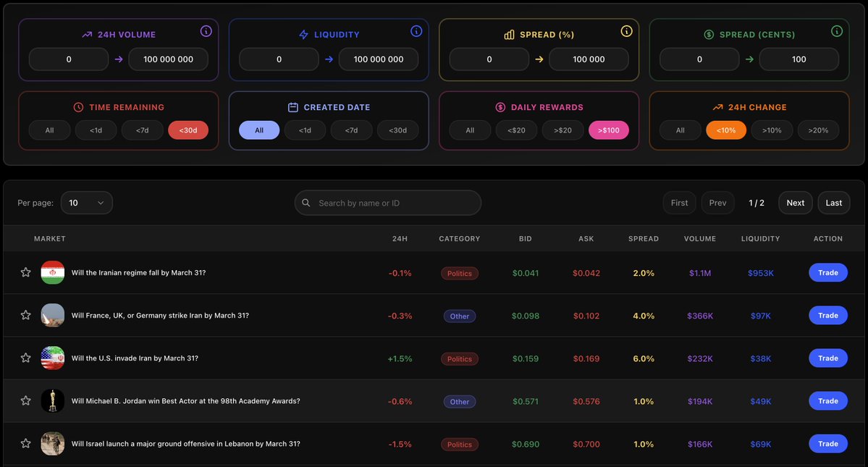Screen dimensions: 868x467
Task: Star the U.S. invade Iran market
Action: click(x=25, y=358)
